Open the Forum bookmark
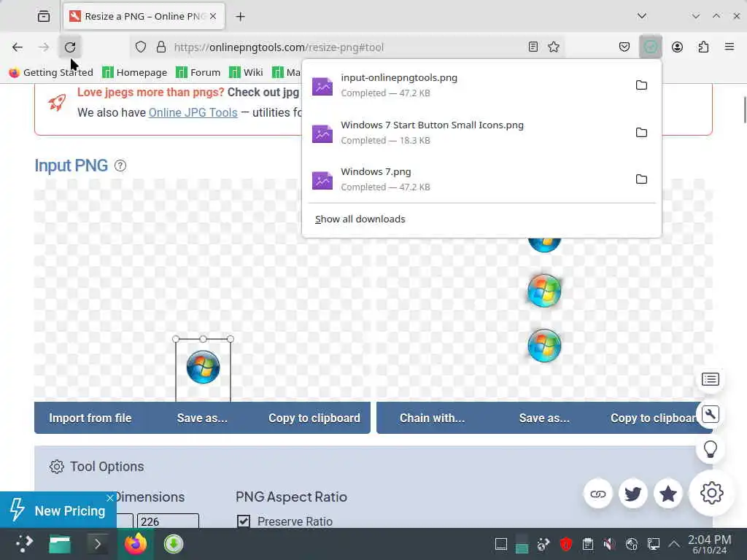The width and height of the screenshot is (747, 560). tap(198, 72)
